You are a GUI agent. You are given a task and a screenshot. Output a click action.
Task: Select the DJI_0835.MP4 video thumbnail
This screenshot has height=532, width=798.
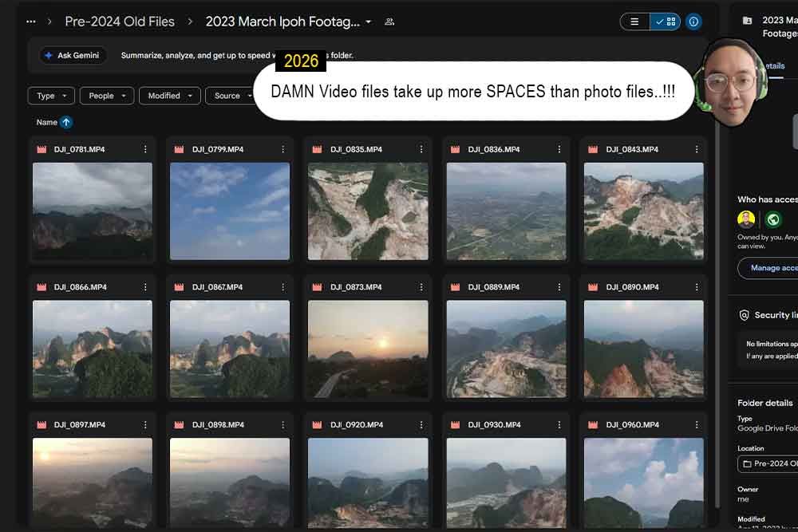pyautogui.click(x=368, y=211)
